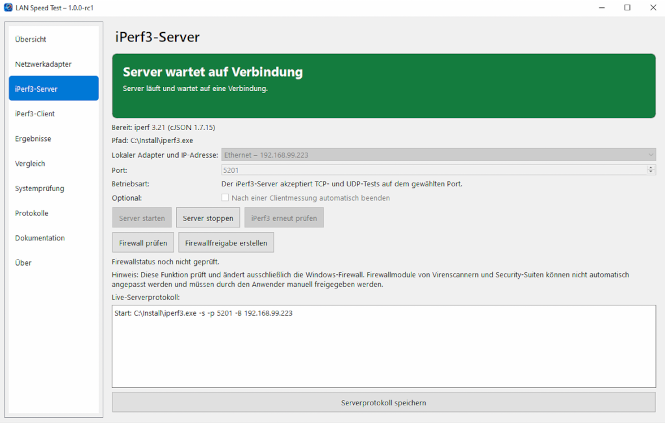665x423 pixels.
Task: Click the Betriebsart description text about TCP- und UDP-Tests
Action: [342, 184]
